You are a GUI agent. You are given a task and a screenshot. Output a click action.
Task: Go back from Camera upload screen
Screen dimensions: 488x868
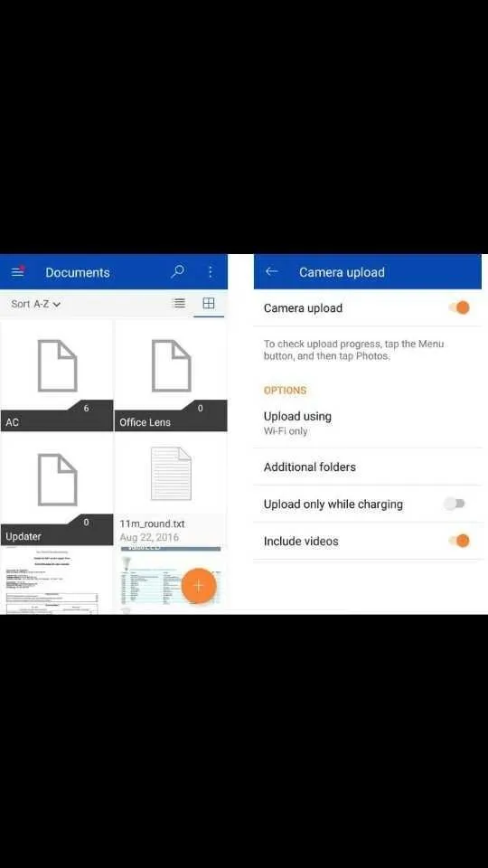click(271, 271)
